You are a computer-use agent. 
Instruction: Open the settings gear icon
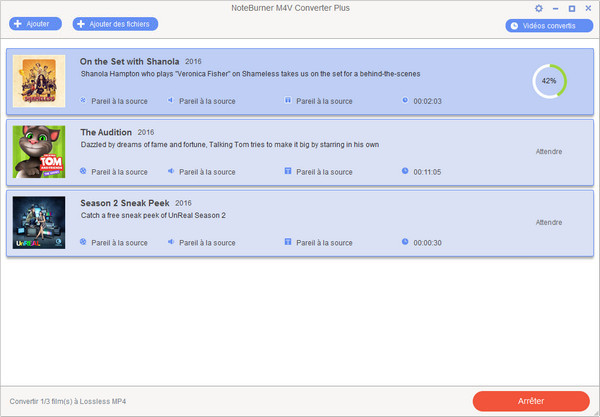[x=539, y=8]
